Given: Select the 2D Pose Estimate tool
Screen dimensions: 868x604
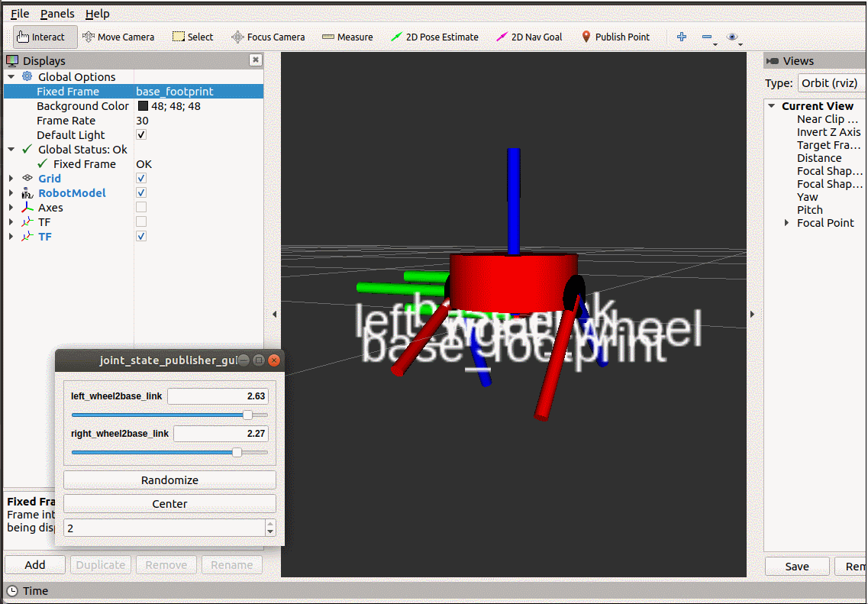Looking at the screenshot, I should pyautogui.click(x=434, y=37).
